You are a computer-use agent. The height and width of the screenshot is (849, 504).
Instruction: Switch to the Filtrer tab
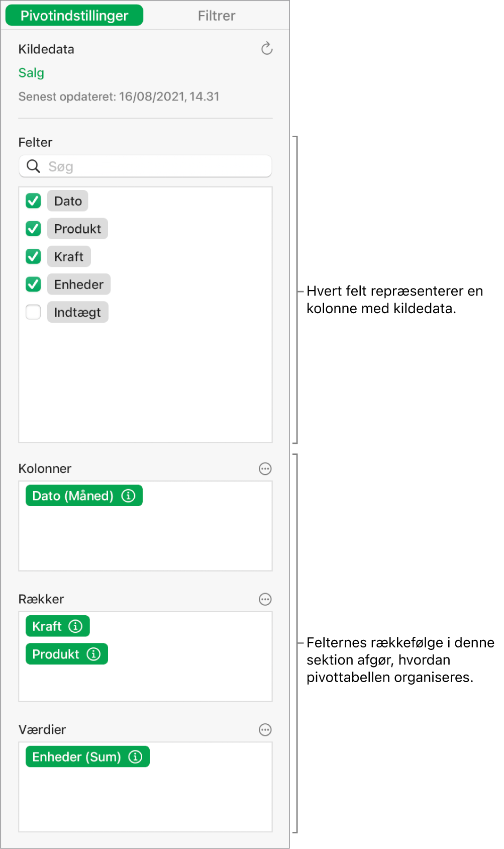(216, 15)
